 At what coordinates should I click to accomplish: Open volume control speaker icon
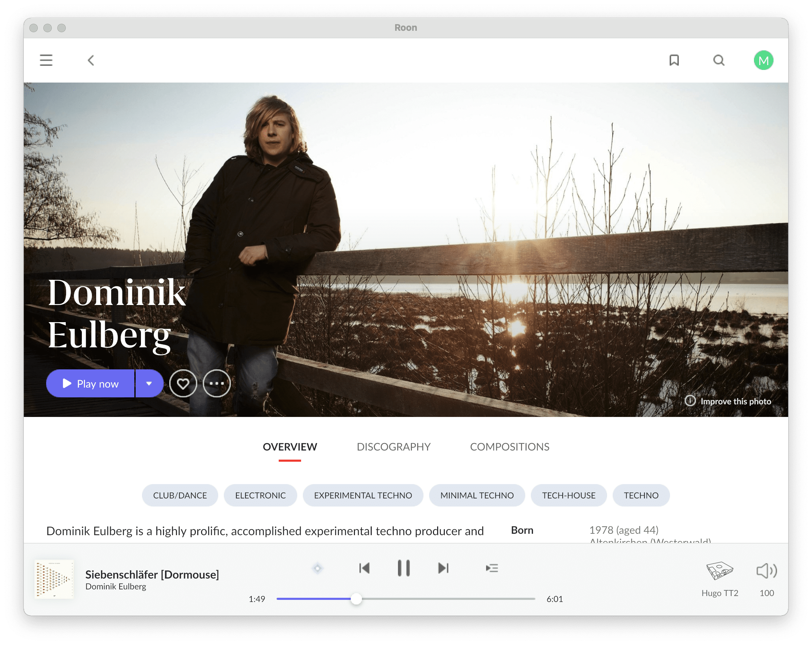766,571
